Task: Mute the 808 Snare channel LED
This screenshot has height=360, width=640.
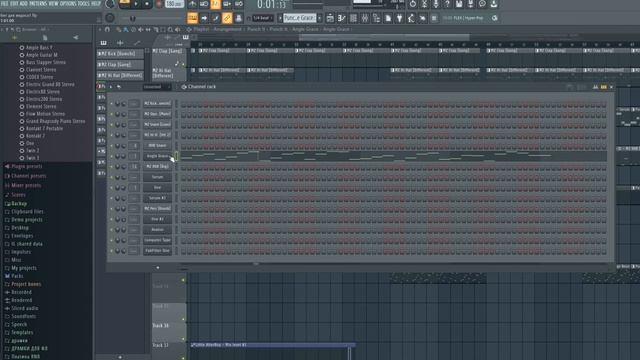Action: (111, 145)
